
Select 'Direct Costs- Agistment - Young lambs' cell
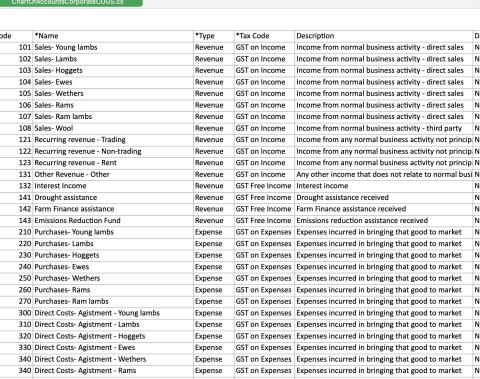(113, 313)
